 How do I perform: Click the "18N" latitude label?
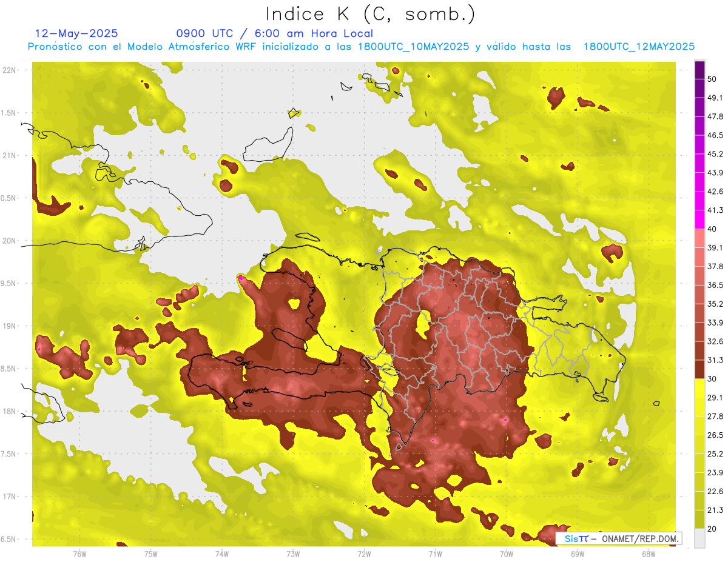pos(8,411)
